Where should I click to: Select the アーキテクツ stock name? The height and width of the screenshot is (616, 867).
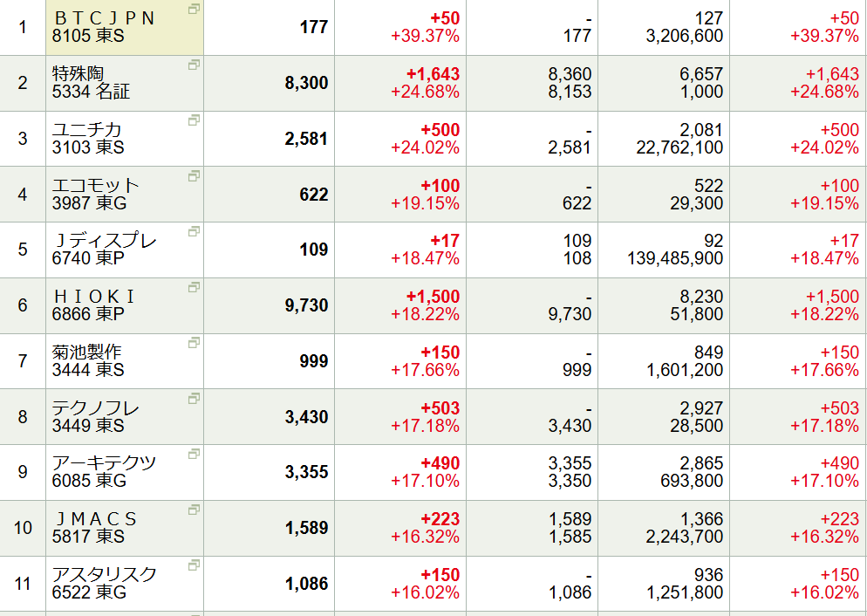104,463
